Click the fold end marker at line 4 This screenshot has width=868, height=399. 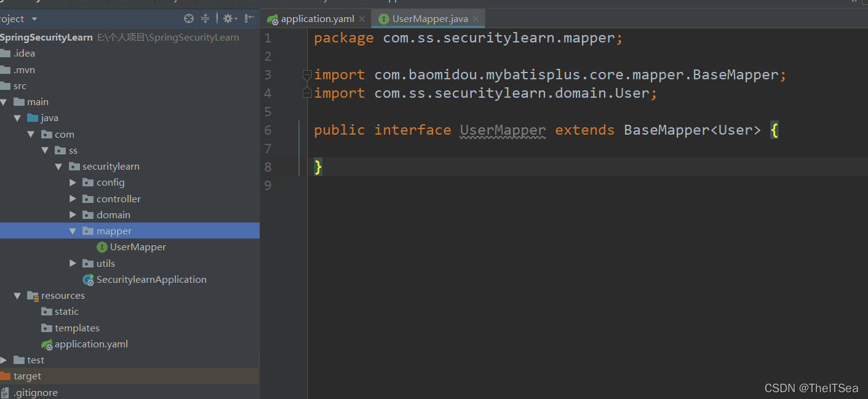[x=307, y=93]
